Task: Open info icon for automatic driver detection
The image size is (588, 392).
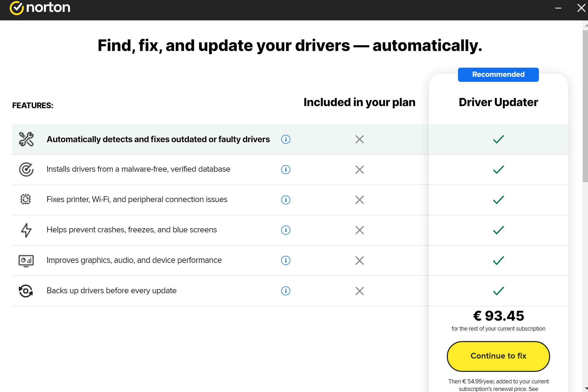Action: coord(286,139)
